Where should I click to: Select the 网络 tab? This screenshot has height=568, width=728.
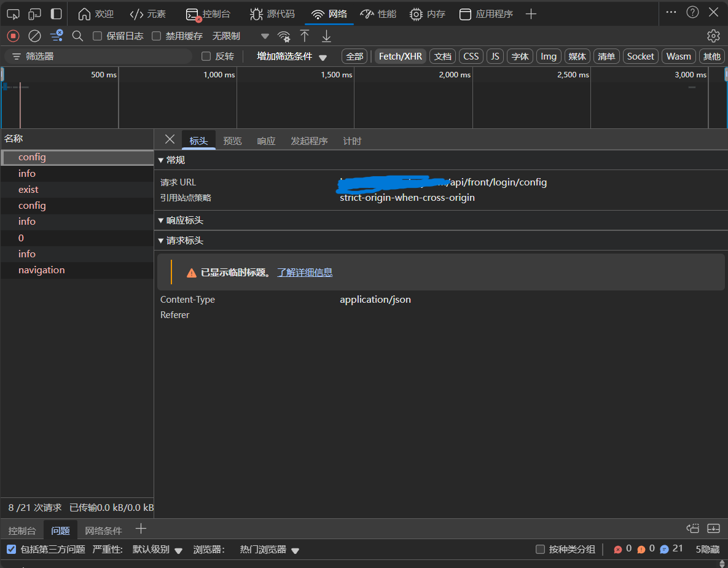pos(329,14)
